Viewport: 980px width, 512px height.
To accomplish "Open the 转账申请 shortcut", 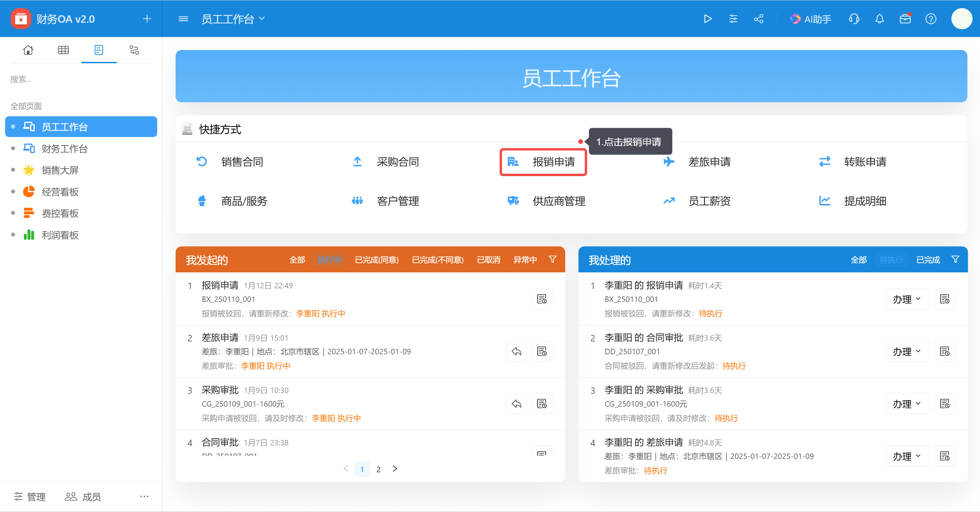I will [x=852, y=161].
